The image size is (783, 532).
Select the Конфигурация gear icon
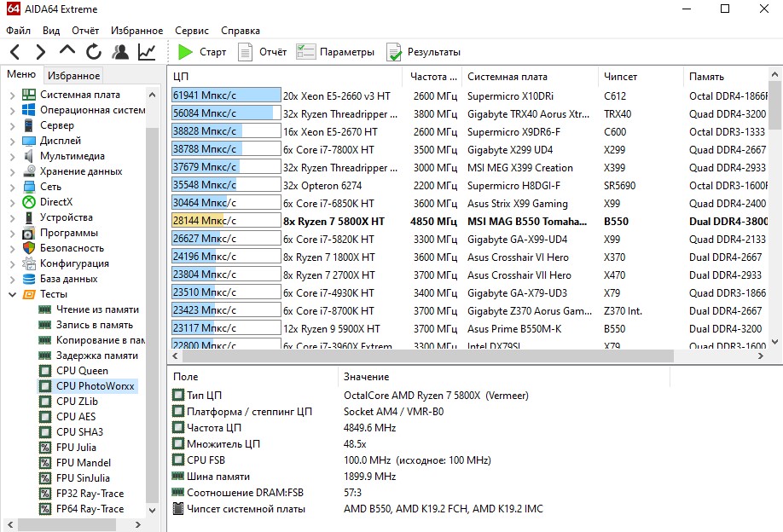click(x=29, y=263)
